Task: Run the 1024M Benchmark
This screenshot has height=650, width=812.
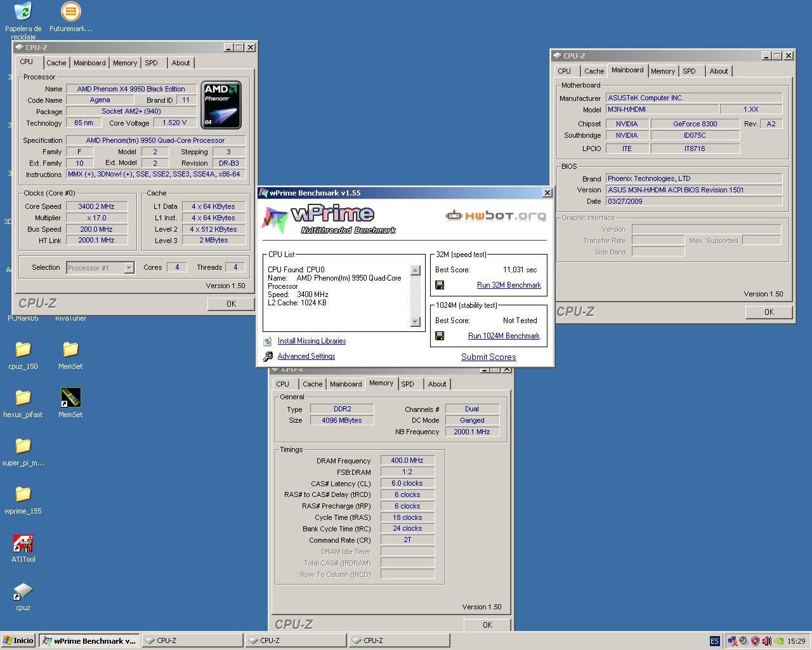Action: point(504,336)
